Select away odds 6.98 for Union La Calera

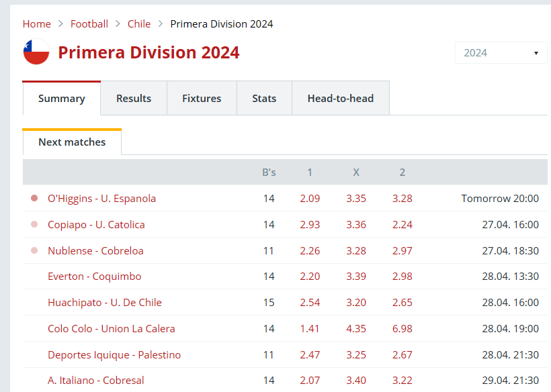coord(402,328)
